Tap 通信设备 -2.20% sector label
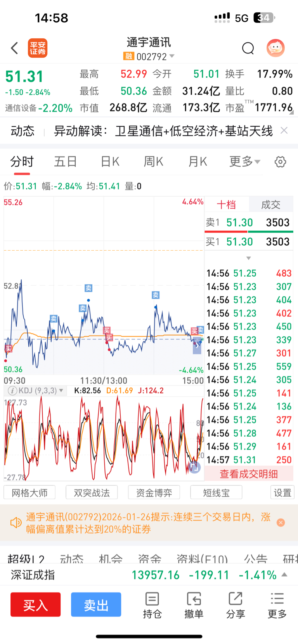The width and height of the screenshot is (298, 644). coord(39,108)
